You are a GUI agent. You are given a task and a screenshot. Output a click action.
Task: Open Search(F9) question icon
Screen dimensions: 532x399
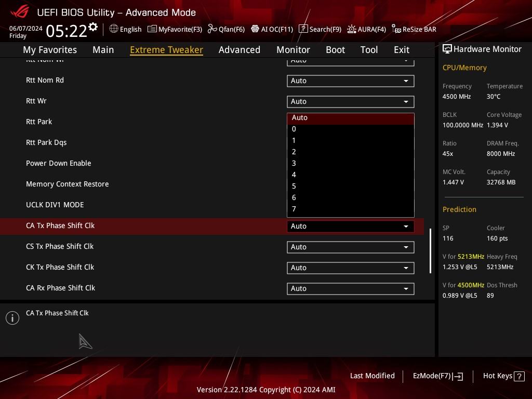pyautogui.click(x=303, y=29)
